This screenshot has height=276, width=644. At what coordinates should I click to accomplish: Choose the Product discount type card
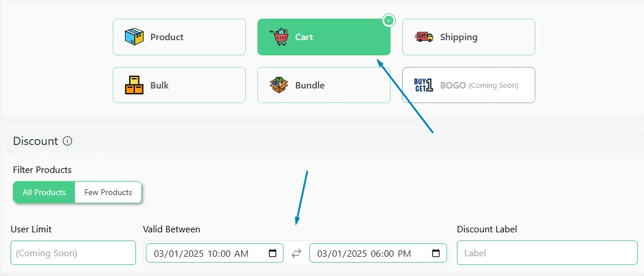[179, 37]
